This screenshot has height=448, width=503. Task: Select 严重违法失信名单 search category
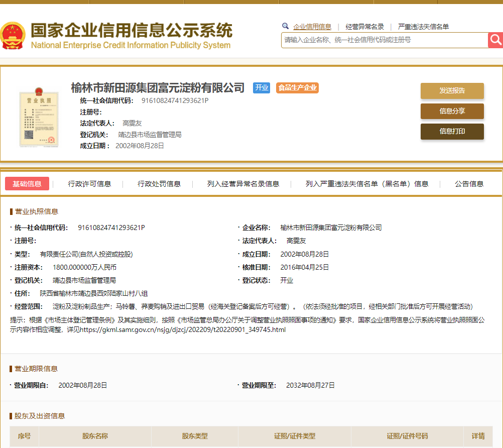tap(423, 27)
